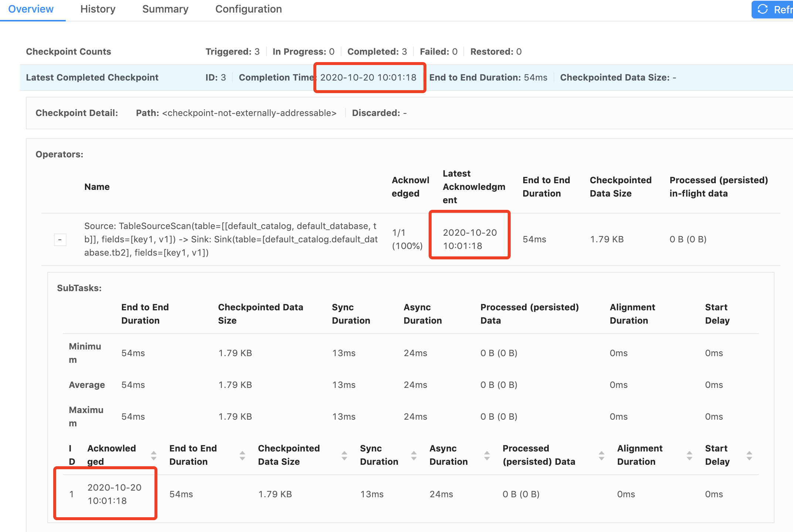Sort subtasks by Async Duration
The image size is (793, 532).
click(x=487, y=455)
